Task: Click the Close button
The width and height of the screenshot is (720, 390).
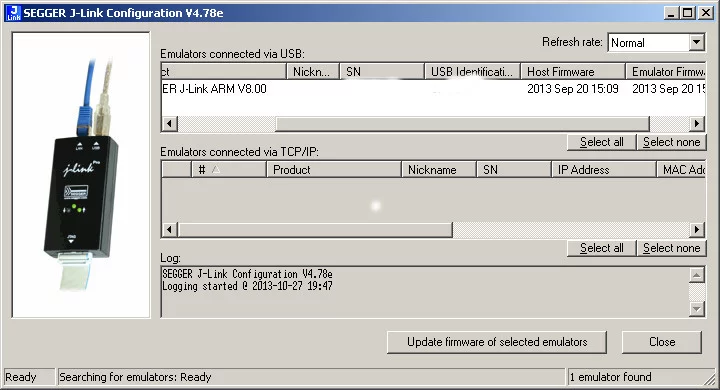Action: [662, 342]
